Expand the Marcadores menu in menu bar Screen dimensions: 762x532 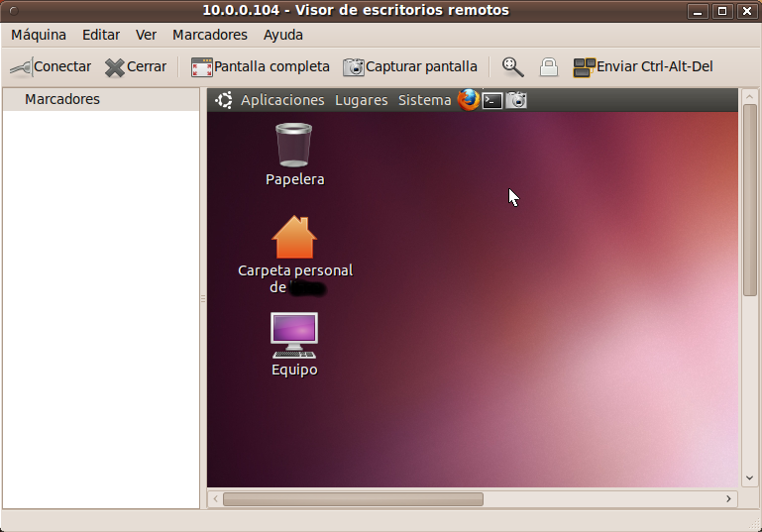(x=210, y=35)
